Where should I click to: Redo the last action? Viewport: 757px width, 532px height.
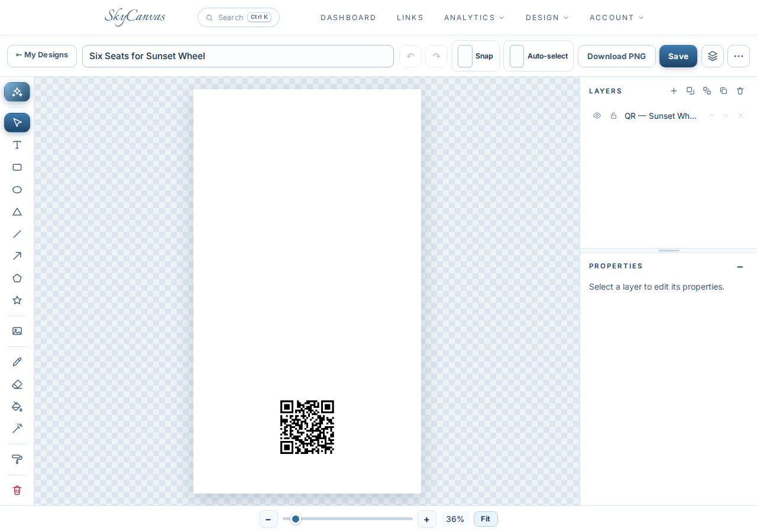pos(436,56)
